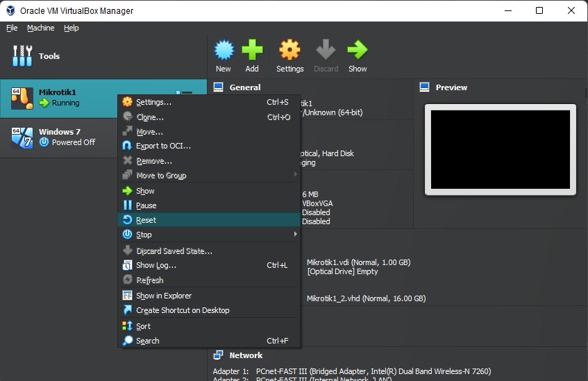Image resolution: width=588 pixels, height=381 pixels.
Task: Click the Tools wrench icon in sidebar
Action: [22, 56]
